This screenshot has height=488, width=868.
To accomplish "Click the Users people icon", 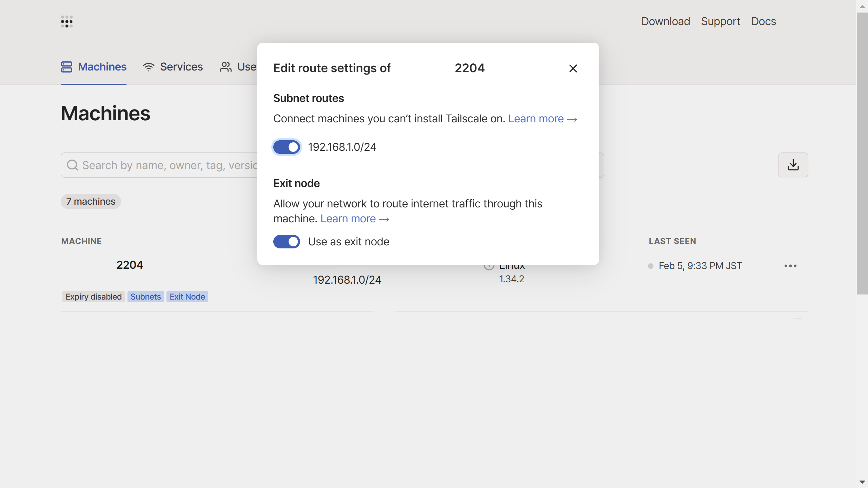I will (225, 67).
